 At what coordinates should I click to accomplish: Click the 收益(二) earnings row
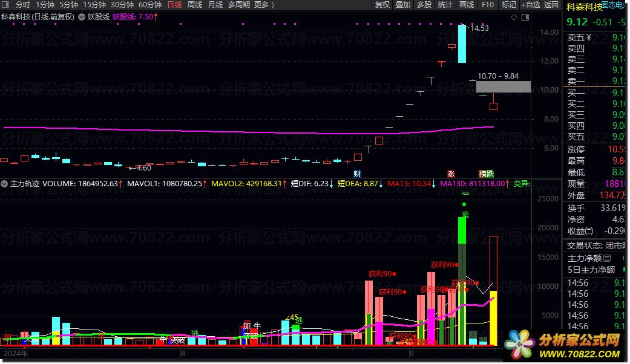pos(596,231)
